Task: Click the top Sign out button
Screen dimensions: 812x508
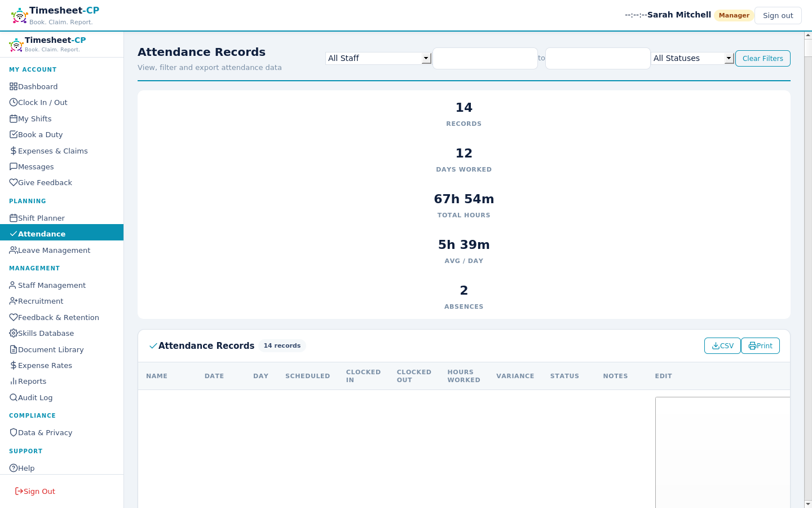Action: coord(778,15)
